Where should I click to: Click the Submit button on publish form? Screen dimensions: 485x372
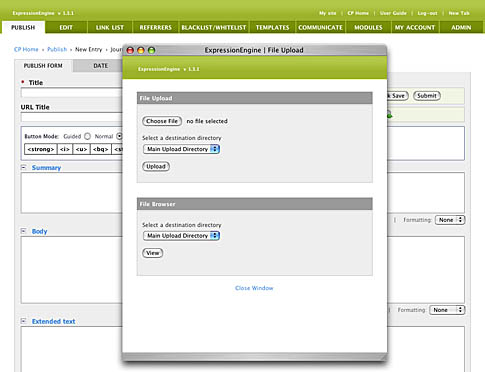tap(427, 96)
